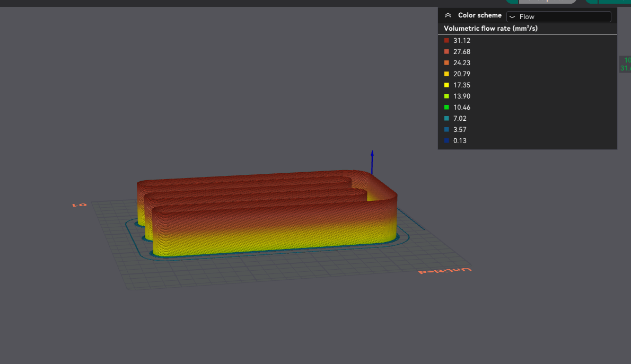Select the 27.68 flow rate value
The image size is (631, 364).
[x=461, y=51]
